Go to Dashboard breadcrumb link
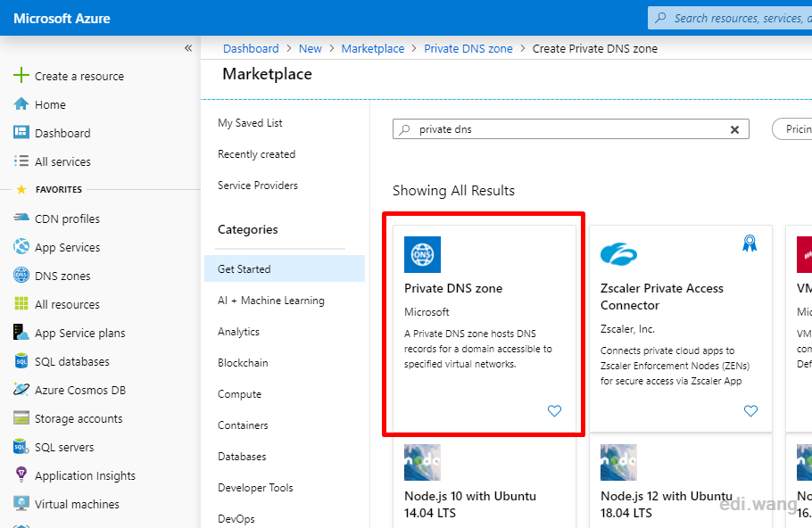The width and height of the screenshot is (812, 528). (251, 49)
